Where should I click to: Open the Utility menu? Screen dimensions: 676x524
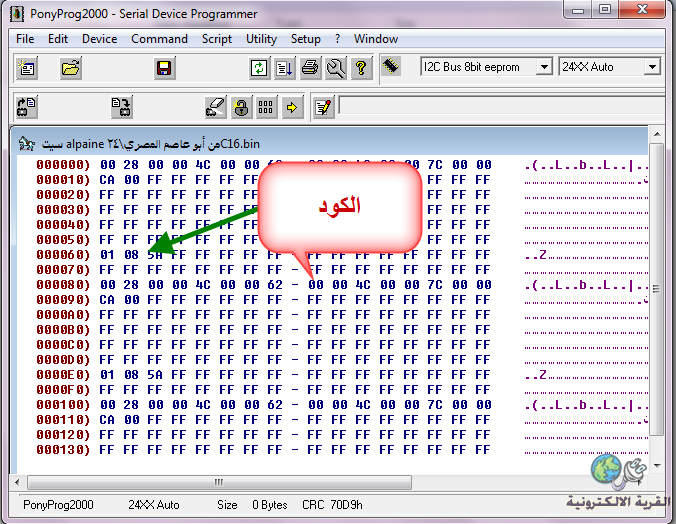(261, 39)
